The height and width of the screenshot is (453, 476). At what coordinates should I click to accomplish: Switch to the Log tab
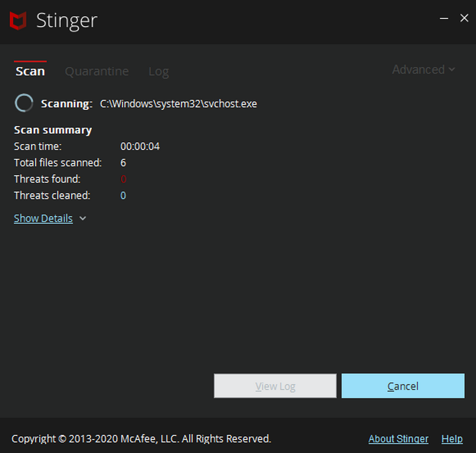[x=159, y=71]
